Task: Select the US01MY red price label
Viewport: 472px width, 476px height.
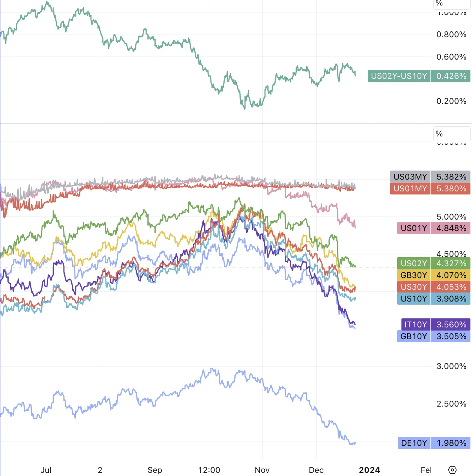Action: [x=430, y=189]
